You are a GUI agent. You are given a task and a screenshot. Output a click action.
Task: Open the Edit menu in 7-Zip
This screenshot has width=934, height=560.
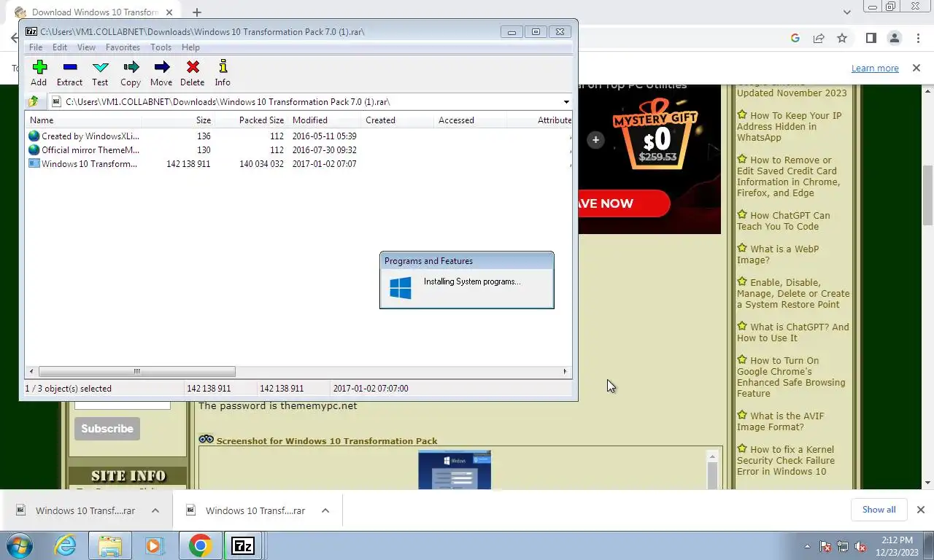[x=60, y=47]
